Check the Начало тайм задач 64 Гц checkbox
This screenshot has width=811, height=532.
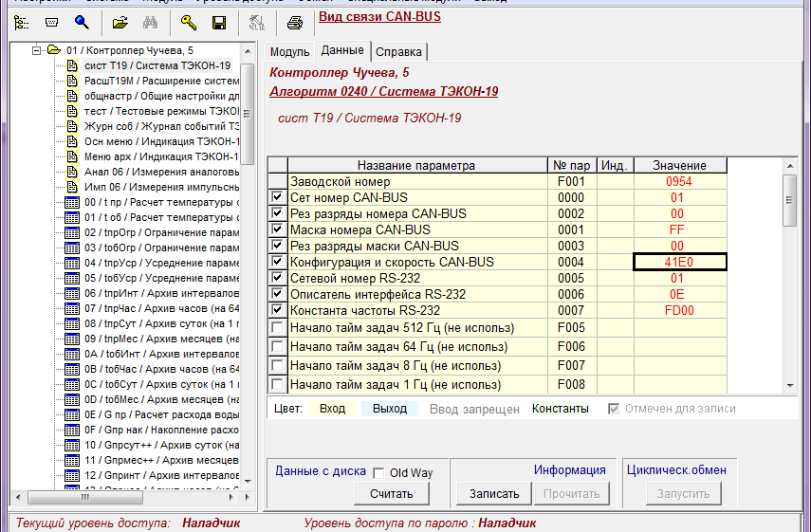(x=278, y=346)
